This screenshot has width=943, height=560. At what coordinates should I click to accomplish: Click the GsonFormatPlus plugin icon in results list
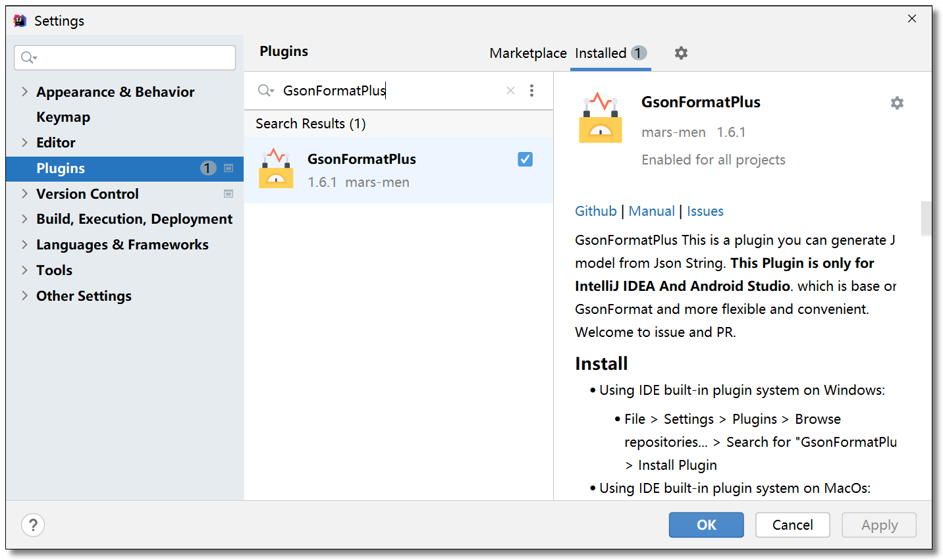coord(276,169)
